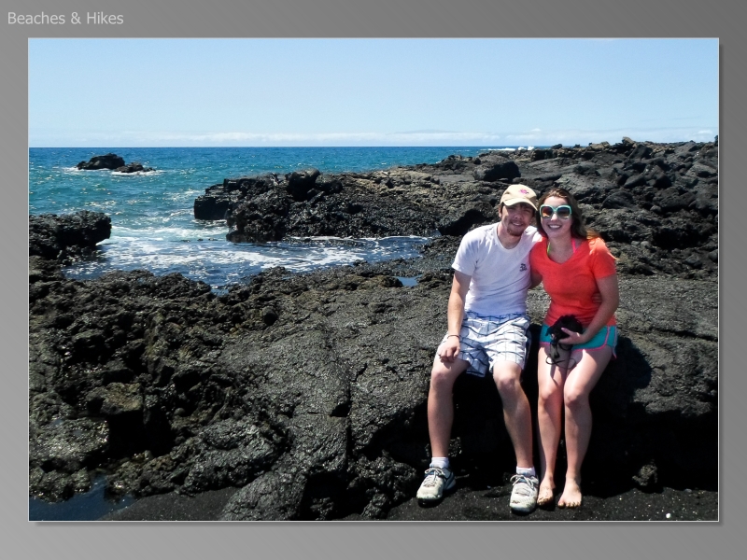This screenshot has width=747, height=560.
Task: Click the white-rimmed sunglasses in photo
Action: pos(555,211)
